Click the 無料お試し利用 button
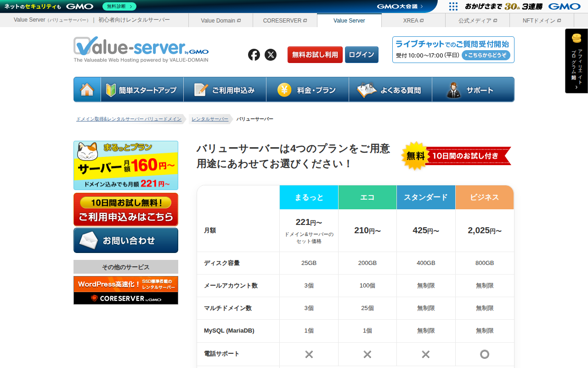588x368 pixels. (315, 55)
